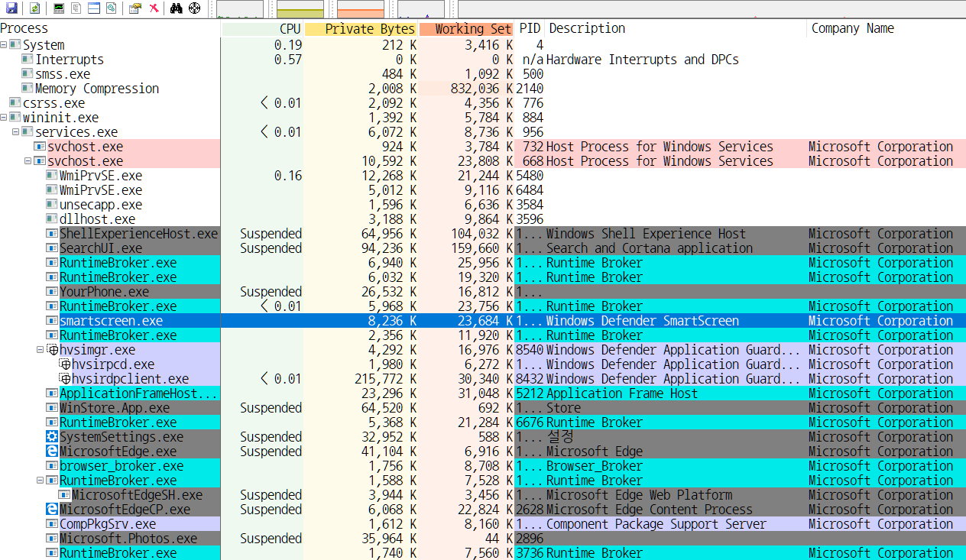This screenshot has width=966, height=560.
Task: Click the hvsimgr.exe shield icon
Action: (x=53, y=350)
